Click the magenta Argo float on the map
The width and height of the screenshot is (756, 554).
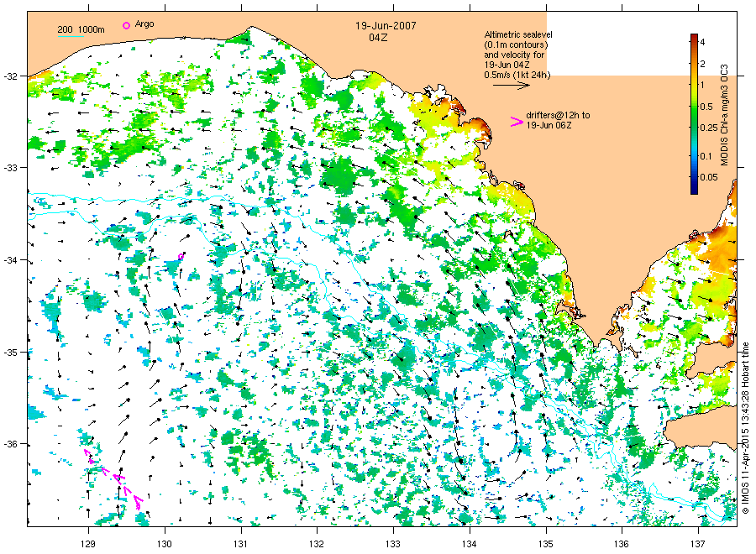pos(181,256)
